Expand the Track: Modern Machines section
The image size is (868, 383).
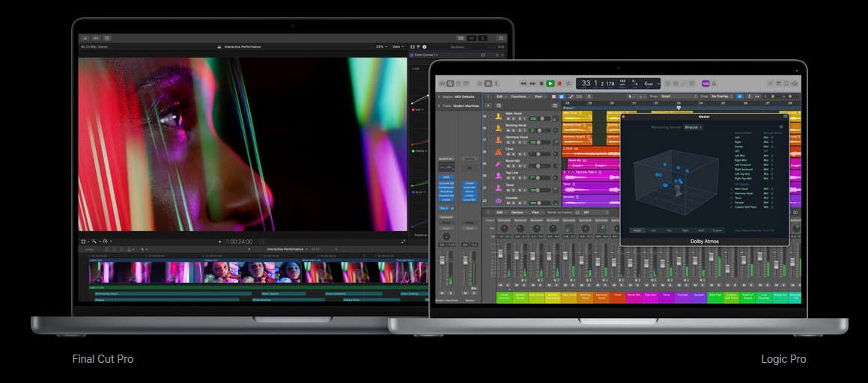(439, 105)
